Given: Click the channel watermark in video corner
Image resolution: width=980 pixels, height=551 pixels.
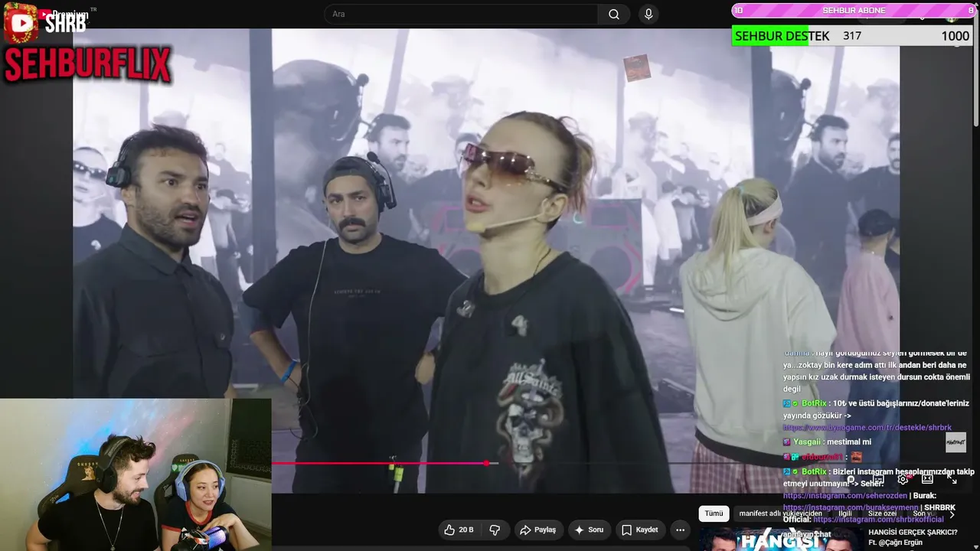Looking at the screenshot, I should click(x=955, y=442).
